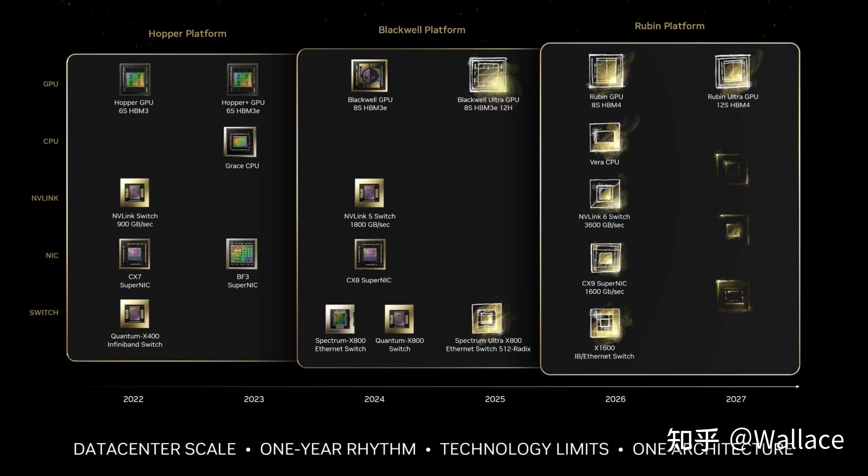The width and height of the screenshot is (868, 476).
Task: Select the 2025 timeline year
Action: [x=495, y=399]
